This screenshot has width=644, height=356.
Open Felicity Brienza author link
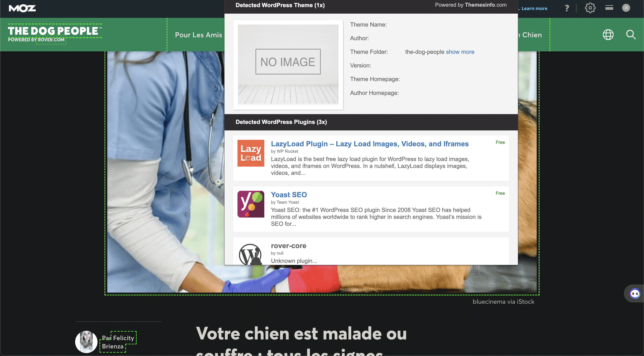point(118,342)
